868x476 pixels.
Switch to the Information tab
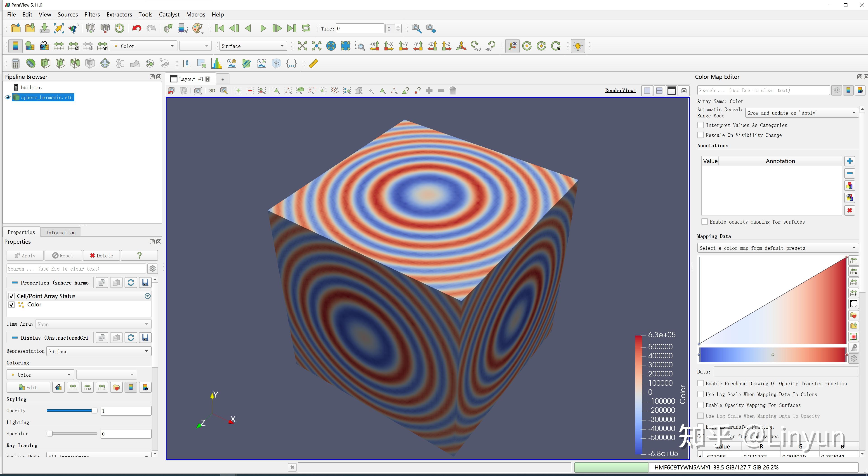(x=61, y=233)
